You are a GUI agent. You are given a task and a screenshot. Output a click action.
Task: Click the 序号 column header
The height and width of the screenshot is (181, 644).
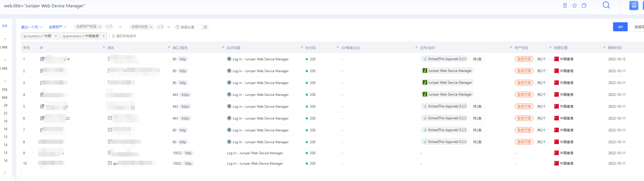[x=26, y=48]
